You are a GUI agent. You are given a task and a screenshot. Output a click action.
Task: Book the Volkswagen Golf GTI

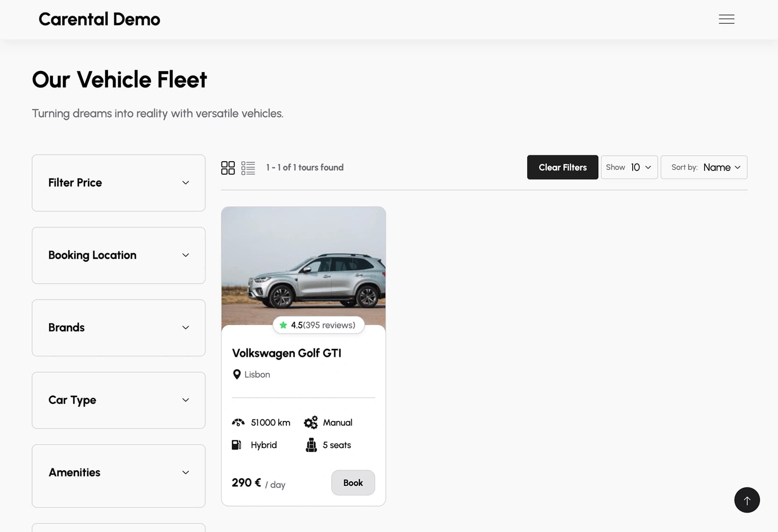point(353,482)
